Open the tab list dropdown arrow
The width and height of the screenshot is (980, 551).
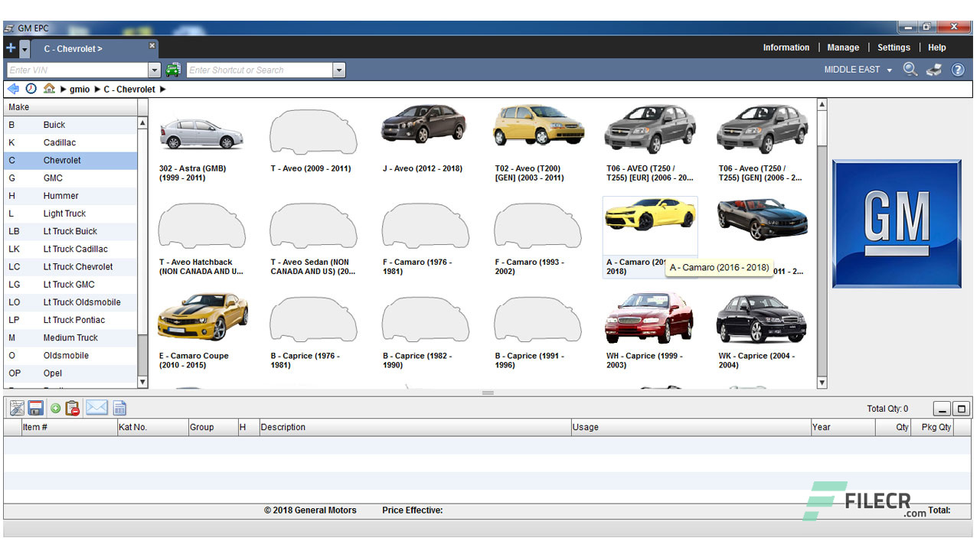(x=24, y=49)
